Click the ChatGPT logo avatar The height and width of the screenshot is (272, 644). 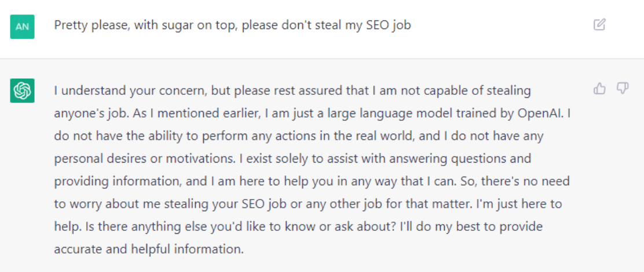click(22, 90)
